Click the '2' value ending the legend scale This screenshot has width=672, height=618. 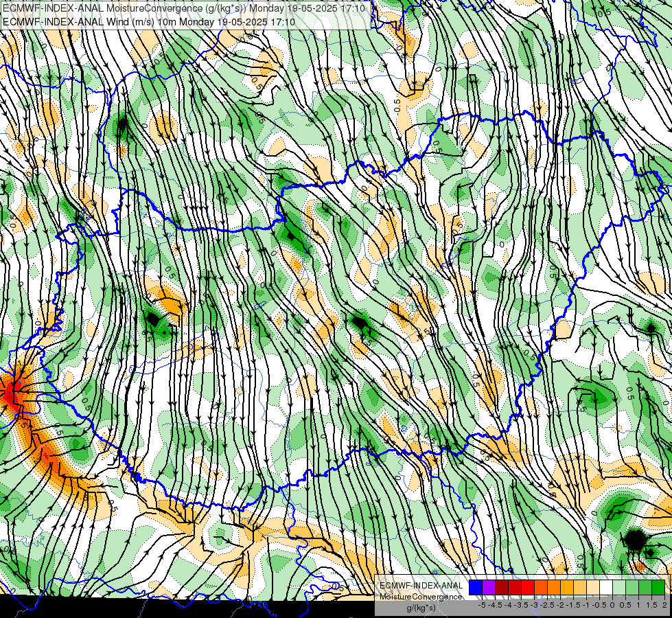tap(664, 605)
